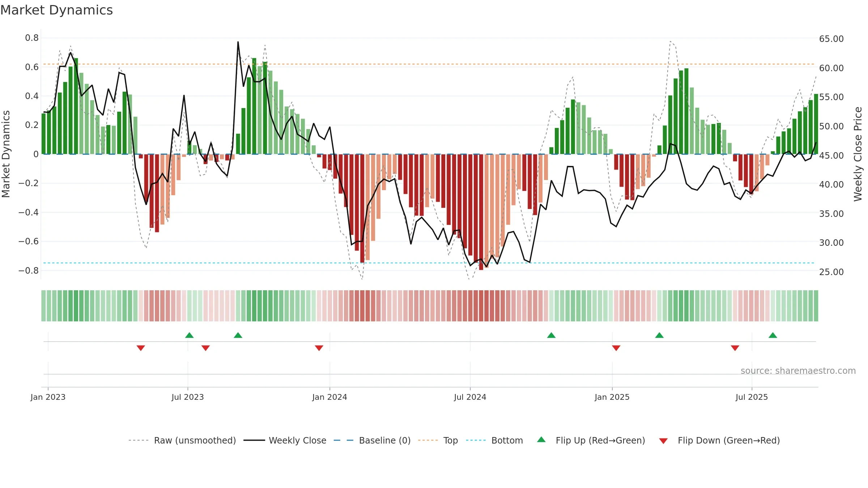Click the deepest red bar near Jul 2024
This screenshot has height=488, width=868.
click(x=481, y=212)
